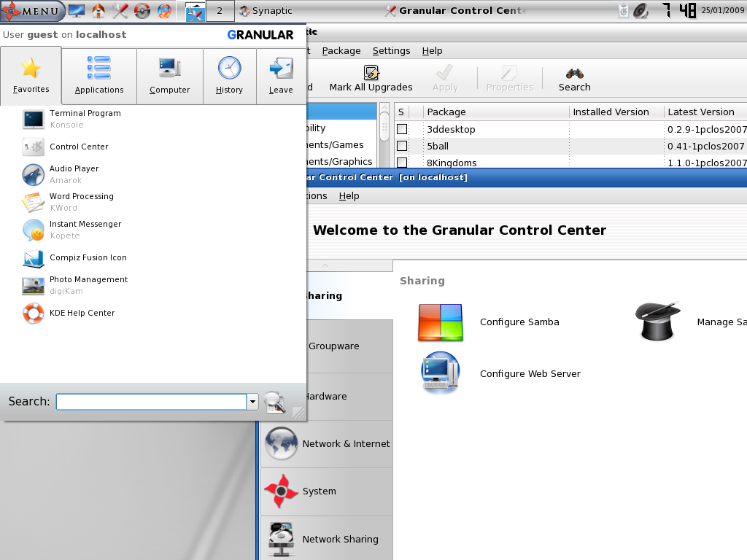
Task: Click the Properties toolbar button in Synaptic
Action: click(510, 79)
